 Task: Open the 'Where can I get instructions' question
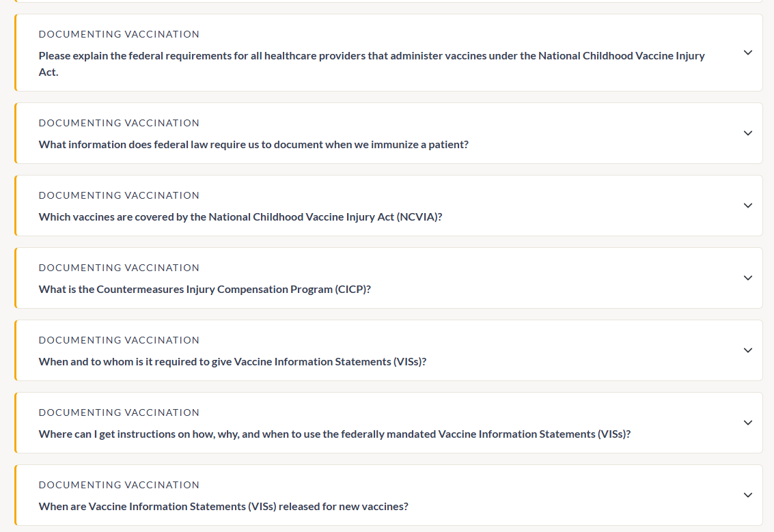click(x=335, y=434)
